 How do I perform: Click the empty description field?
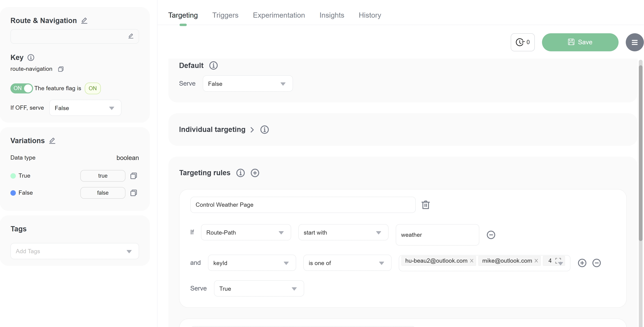[75, 36]
